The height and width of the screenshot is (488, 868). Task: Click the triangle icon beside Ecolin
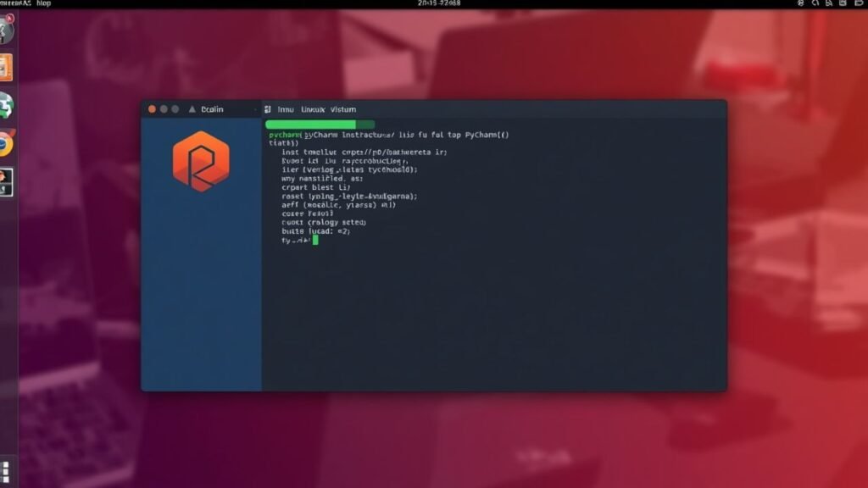tap(192, 109)
